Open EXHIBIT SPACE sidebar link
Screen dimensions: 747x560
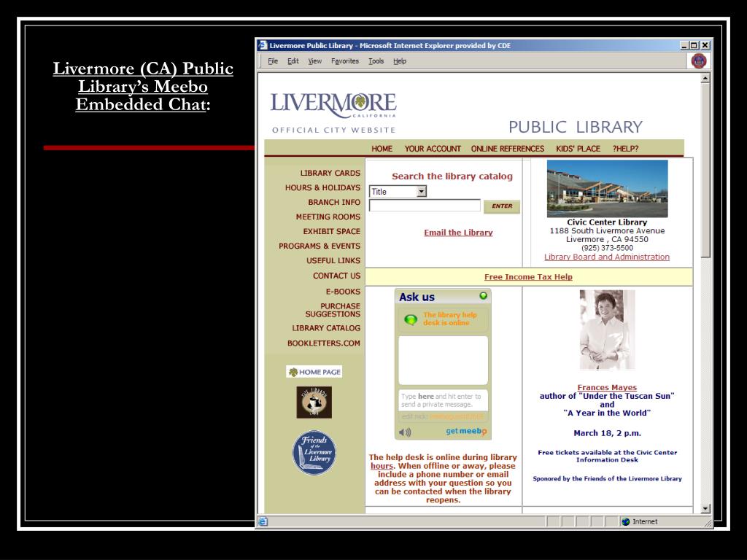(x=332, y=231)
